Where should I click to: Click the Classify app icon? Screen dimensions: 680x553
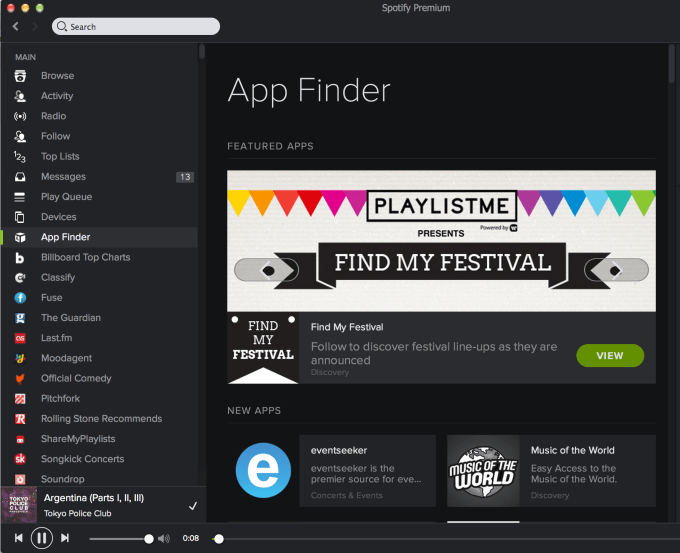click(x=20, y=278)
